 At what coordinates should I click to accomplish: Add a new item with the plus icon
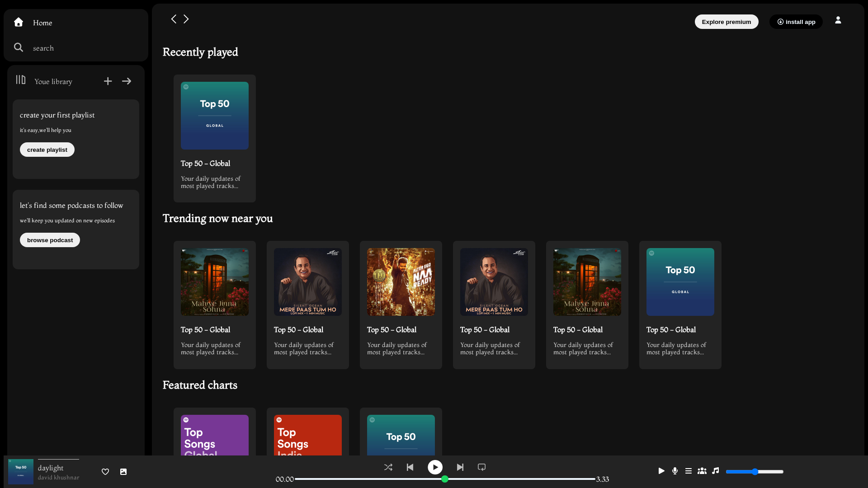(x=108, y=81)
